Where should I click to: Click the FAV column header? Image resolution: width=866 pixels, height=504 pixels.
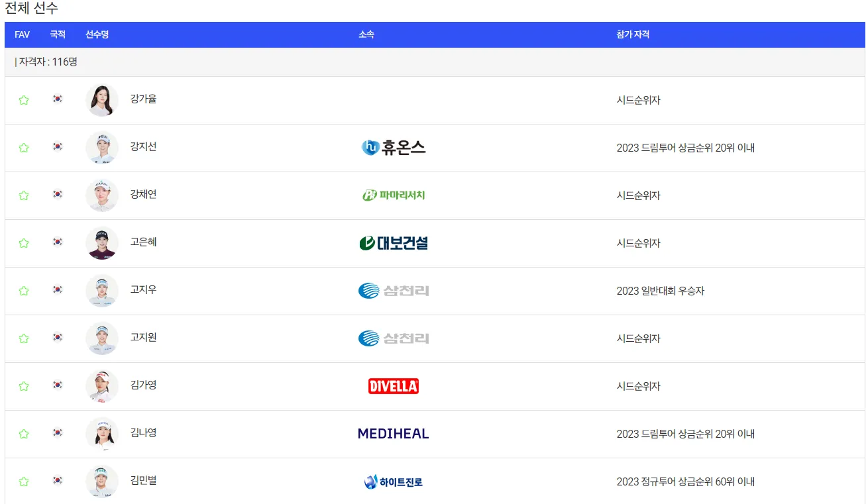click(x=22, y=34)
